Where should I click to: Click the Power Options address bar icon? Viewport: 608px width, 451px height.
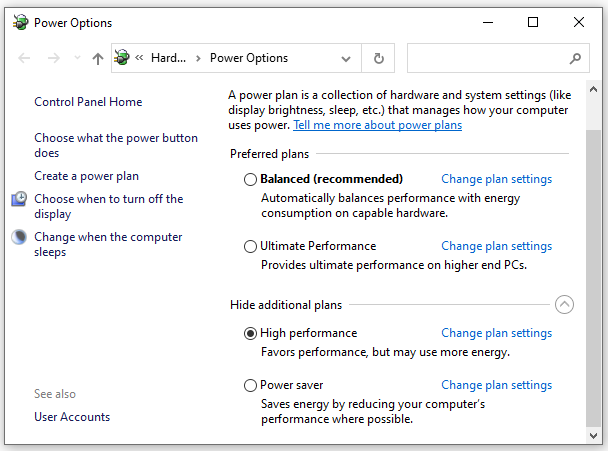click(122, 58)
